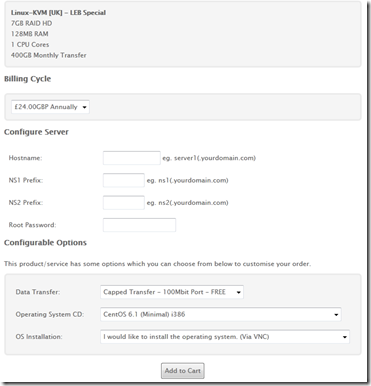Click the 'Configurable Options' heading
Image resolution: width=371 pixels, height=386 pixels.
coord(45,243)
